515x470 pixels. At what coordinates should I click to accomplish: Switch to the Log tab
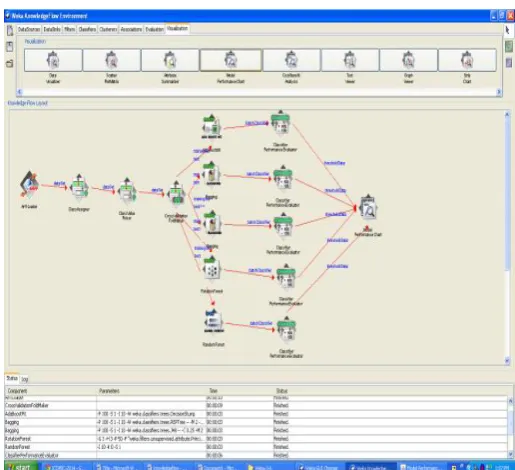point(25,379)
